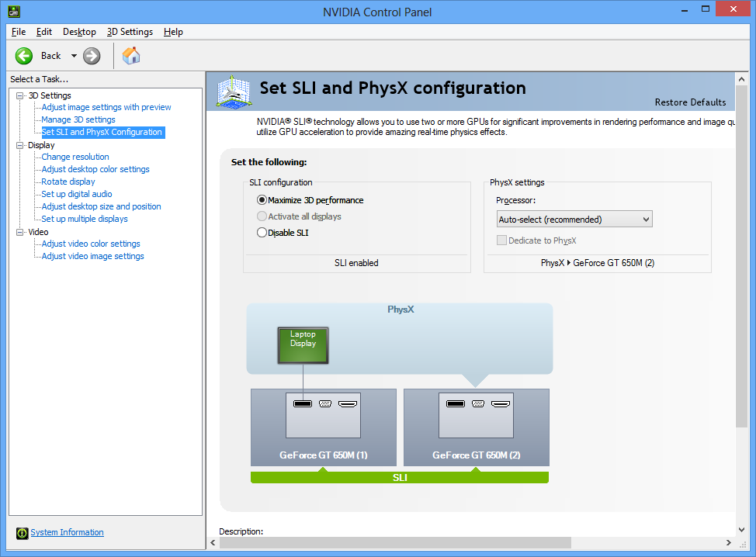Open the Back history dropdown arrow
The height and width of the screenshot is (557, 756).
coord(74,56)
